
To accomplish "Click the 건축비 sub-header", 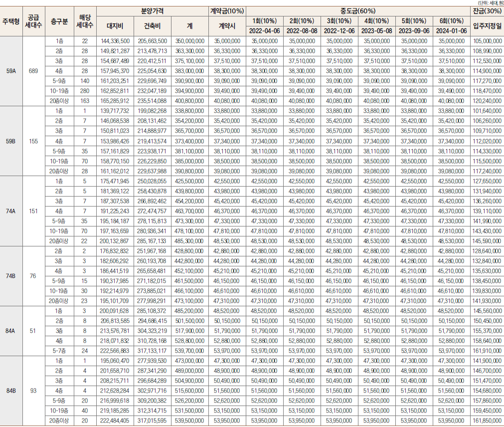I will click(x=153, y=26).
